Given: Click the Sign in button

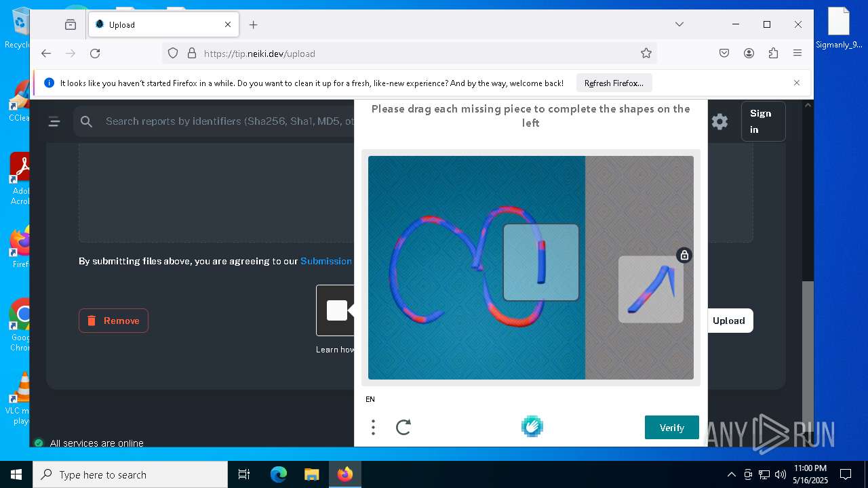Looking at the screenshot, I should coord(763,121).
